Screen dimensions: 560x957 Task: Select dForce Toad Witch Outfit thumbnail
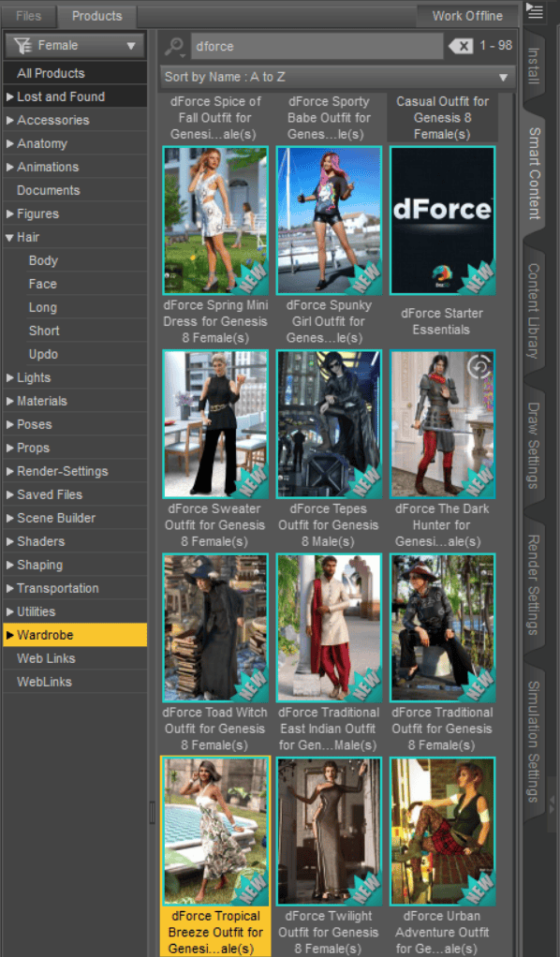[x=215, y=628]
